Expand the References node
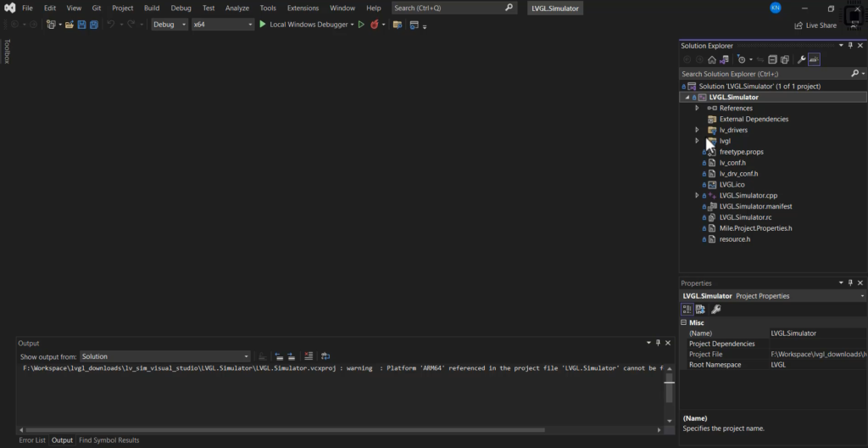Screen dimensions: 868x448 [697, 108]
